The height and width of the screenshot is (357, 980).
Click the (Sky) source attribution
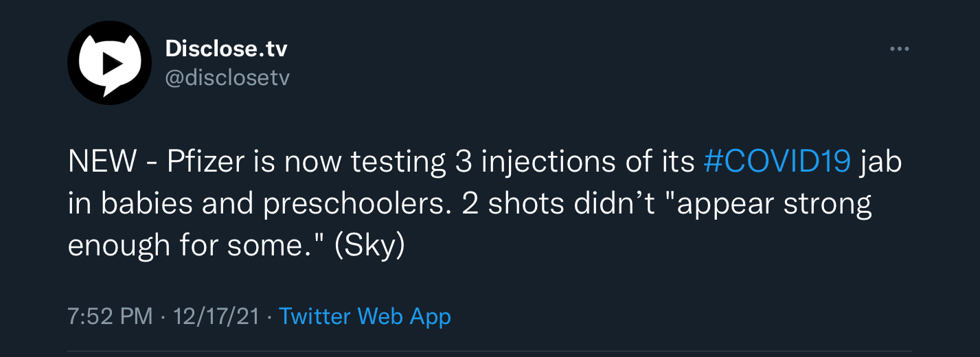369,246
